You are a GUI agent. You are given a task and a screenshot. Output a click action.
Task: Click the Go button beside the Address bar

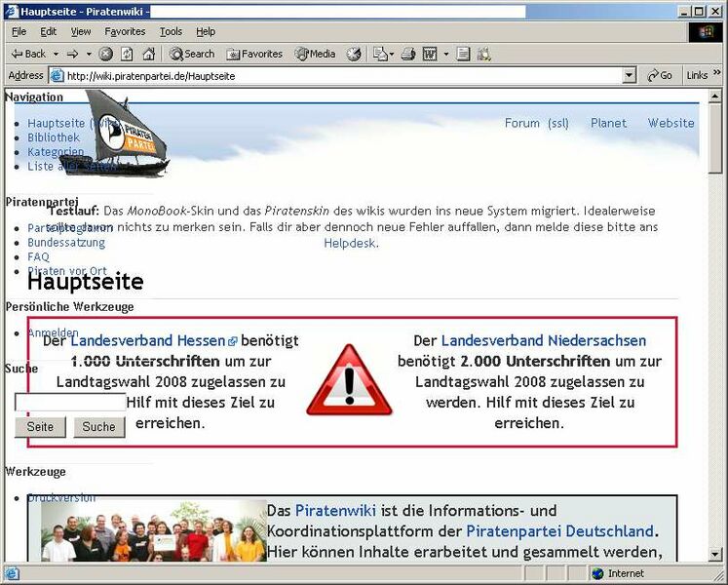click(x=660, y=75)
